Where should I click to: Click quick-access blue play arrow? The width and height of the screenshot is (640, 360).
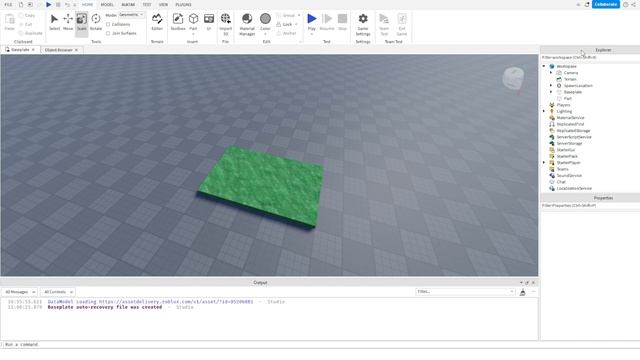(x=49, y=4)
